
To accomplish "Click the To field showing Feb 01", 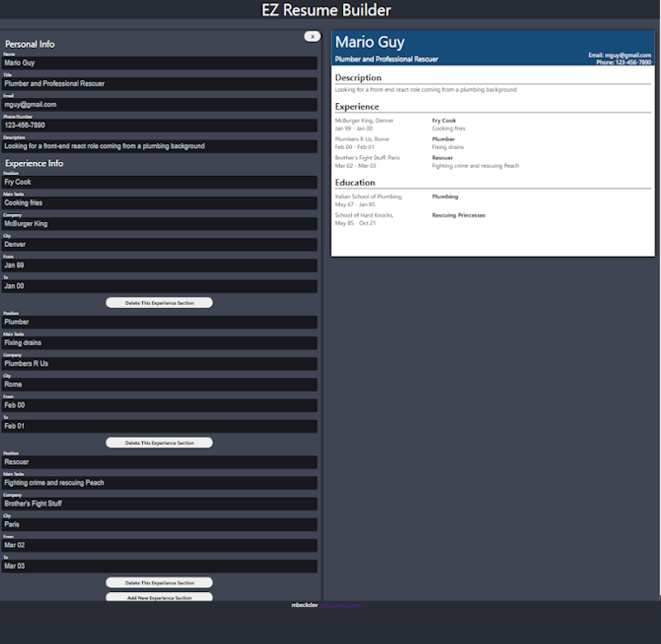I will pos(159,426).
